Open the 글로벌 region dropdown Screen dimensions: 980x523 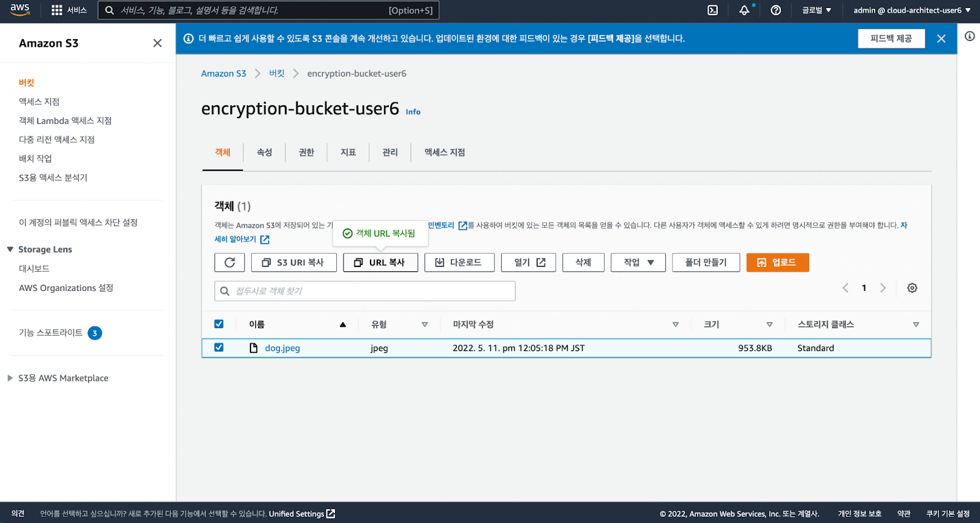tap(816, 10)
